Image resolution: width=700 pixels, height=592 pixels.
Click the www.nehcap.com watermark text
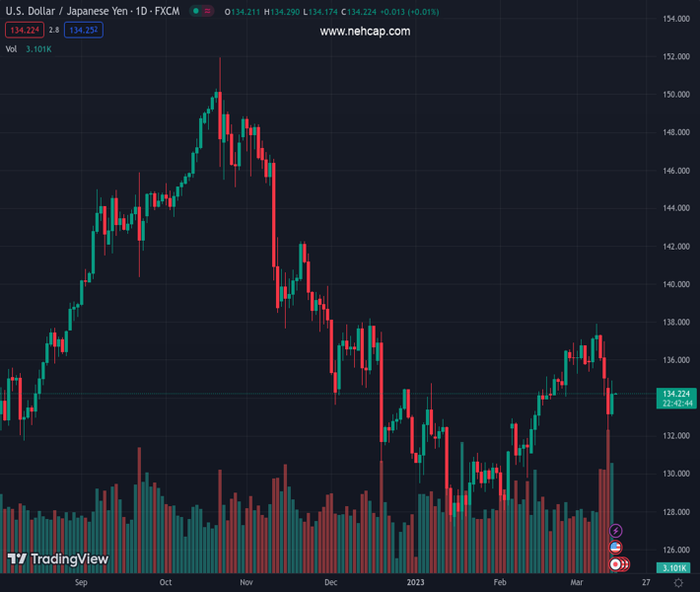coord(365,31)
